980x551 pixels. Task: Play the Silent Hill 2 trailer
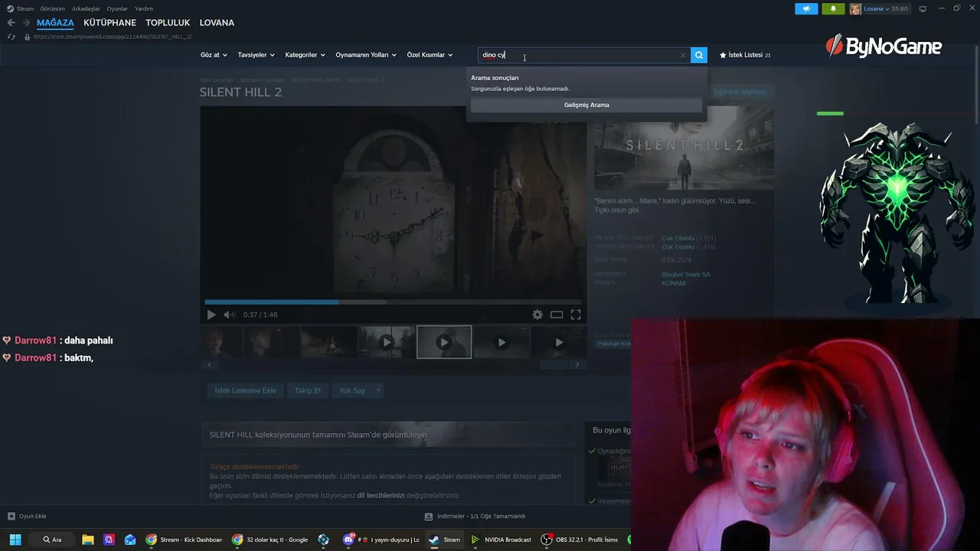[x=211, y=315]
